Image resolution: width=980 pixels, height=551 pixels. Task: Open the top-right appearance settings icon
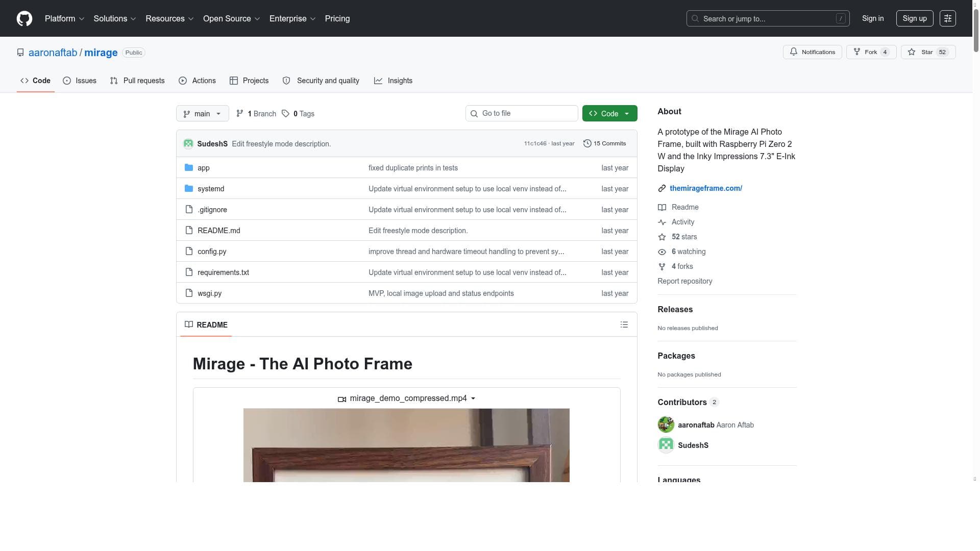tap(947, 18)
